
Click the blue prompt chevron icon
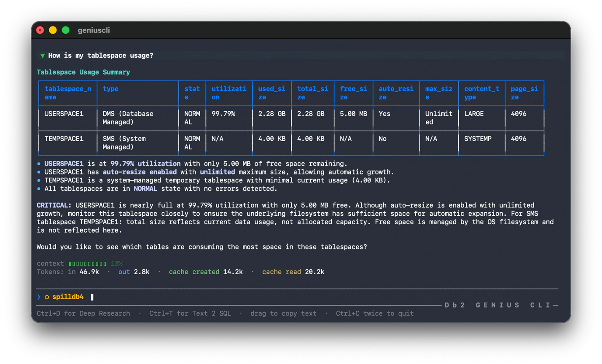[39, 297]
